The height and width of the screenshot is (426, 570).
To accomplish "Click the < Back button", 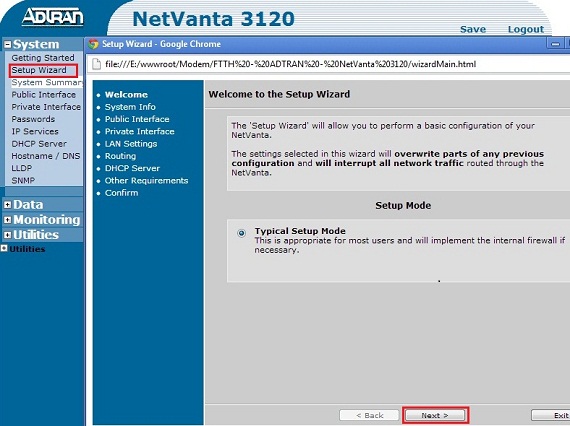I will (369, 415).
